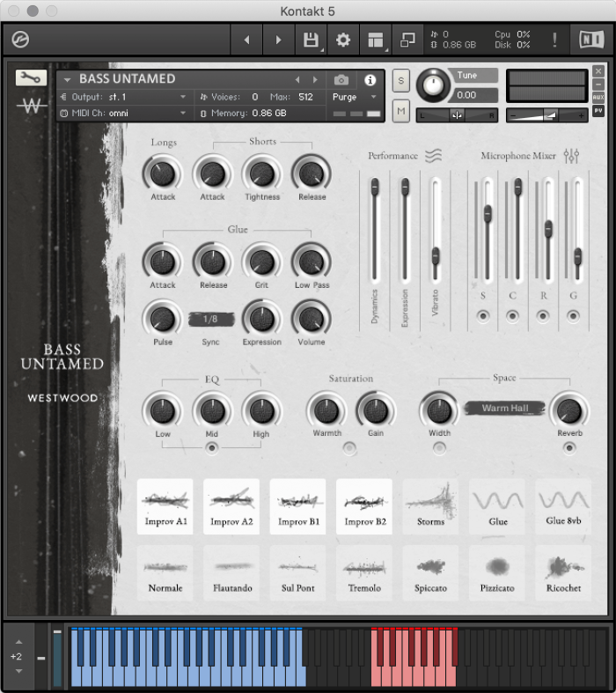Open the Kontakt browser logo button
Viewport: 616px width, 693px height.
(x=20, y=40)
